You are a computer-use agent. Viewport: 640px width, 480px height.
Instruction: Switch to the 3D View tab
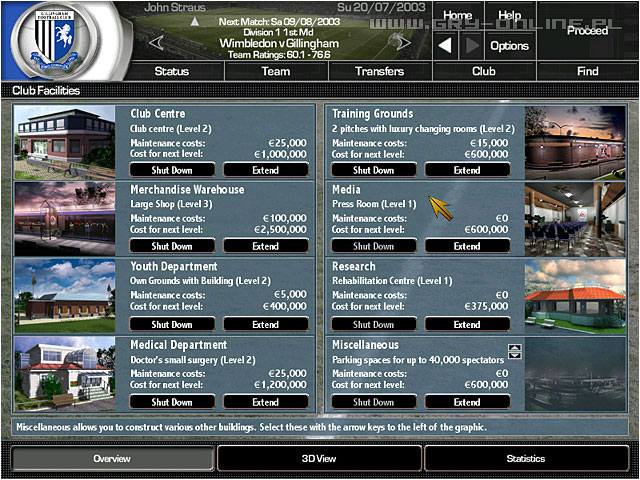(319, 458)
